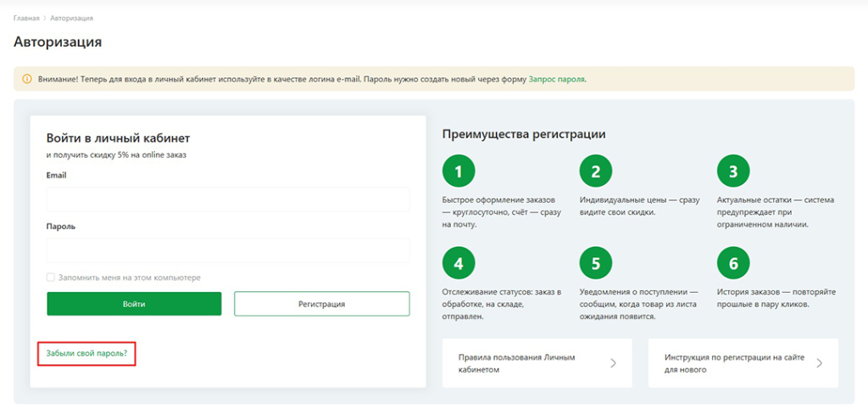Screen dimensions: 868x415
Task: Click the green number 2 circle icon
Action: tap(596, 171)
